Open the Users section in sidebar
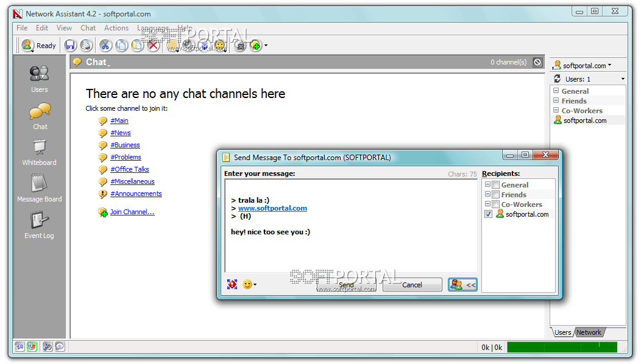641x364 pixels. (x=39, y=79)
